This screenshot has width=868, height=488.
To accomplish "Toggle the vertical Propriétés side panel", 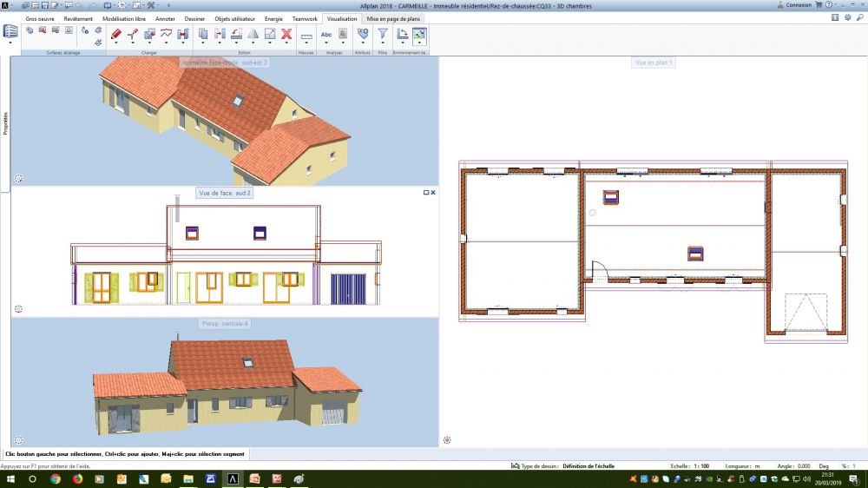I will tap(5, 122).
